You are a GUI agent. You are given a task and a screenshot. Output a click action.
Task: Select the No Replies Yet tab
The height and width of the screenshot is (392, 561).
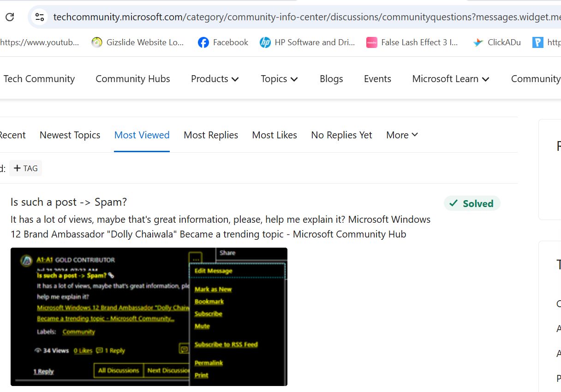(341, 135)
